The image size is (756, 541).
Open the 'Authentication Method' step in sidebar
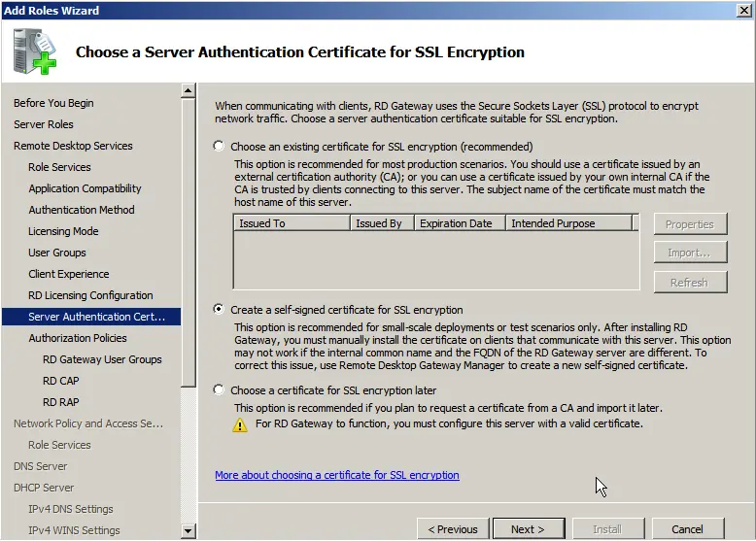(x=82, y=210)
